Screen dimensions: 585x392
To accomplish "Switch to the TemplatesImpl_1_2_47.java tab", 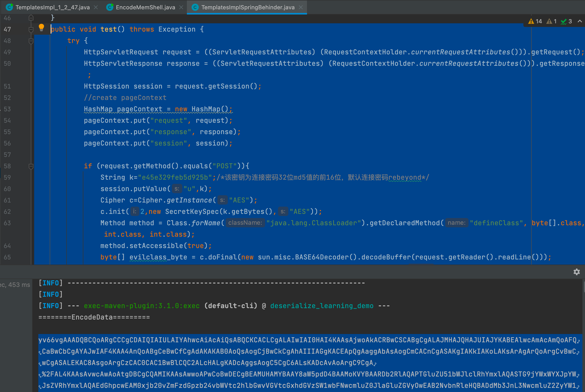I will (52, 7).
